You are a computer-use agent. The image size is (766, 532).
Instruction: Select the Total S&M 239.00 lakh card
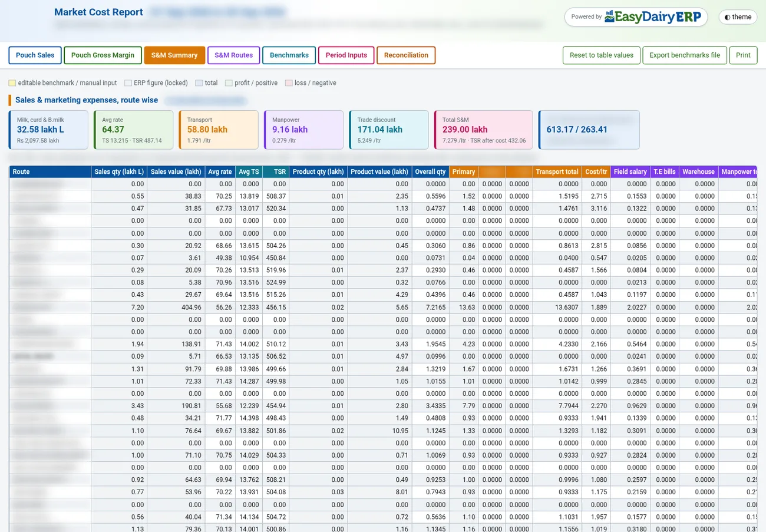click(x=483, y=130)
